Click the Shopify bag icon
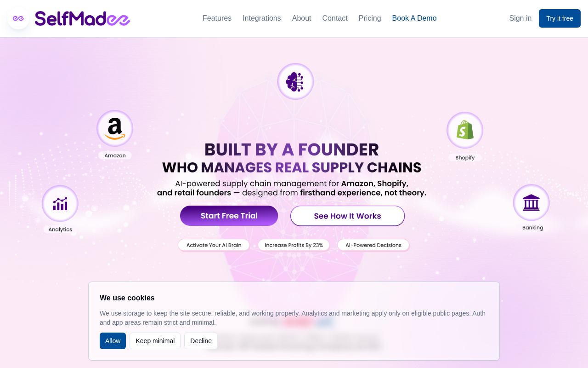 point(465,130)
